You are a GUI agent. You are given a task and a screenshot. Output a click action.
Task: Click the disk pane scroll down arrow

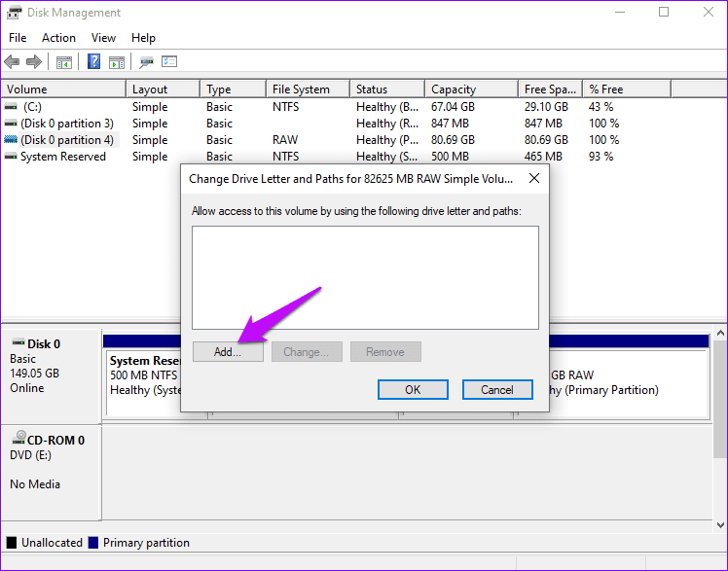point(720,525)
